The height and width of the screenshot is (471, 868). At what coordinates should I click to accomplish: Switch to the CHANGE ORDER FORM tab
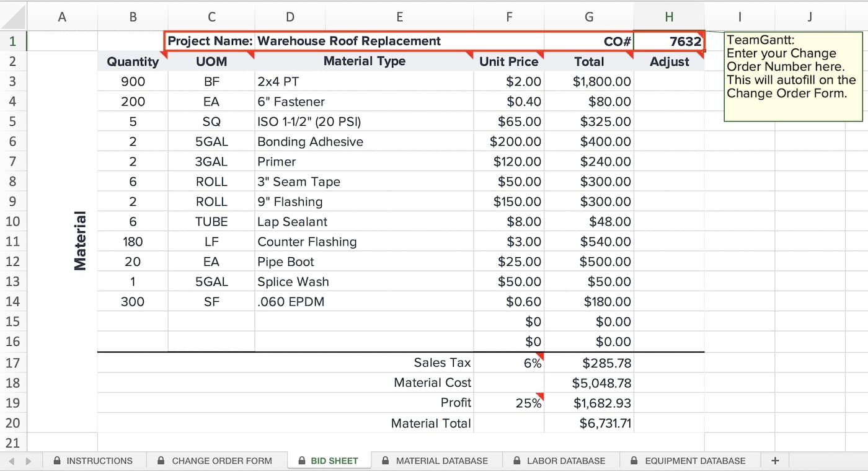[x=215, y=460]
